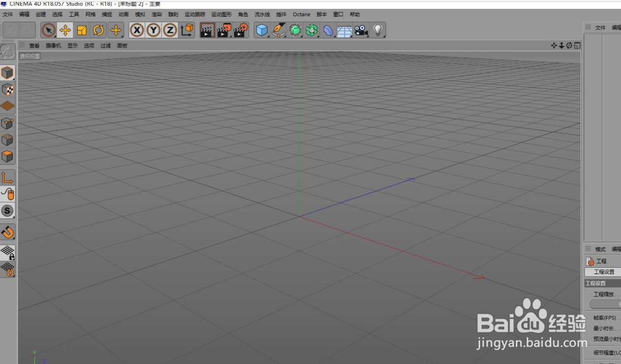
Task: Open the array modeling objects icon
Action: pos(312,30)
